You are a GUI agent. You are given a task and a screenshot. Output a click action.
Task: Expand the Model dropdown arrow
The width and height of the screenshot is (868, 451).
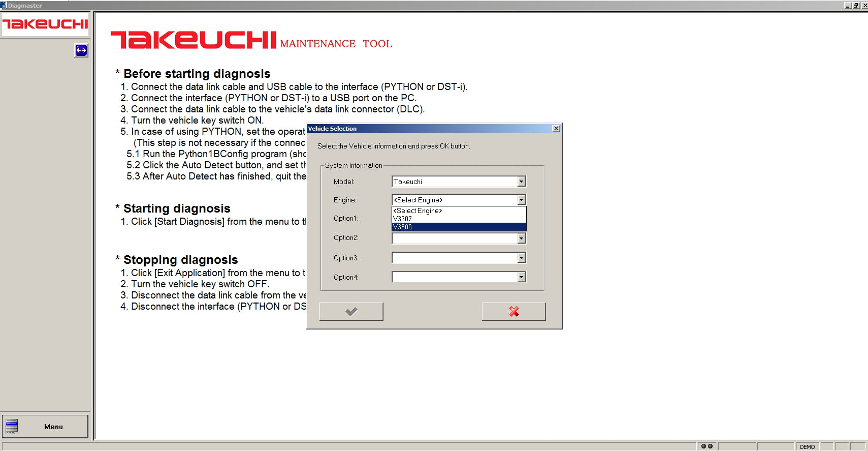(x=521, y=182)
